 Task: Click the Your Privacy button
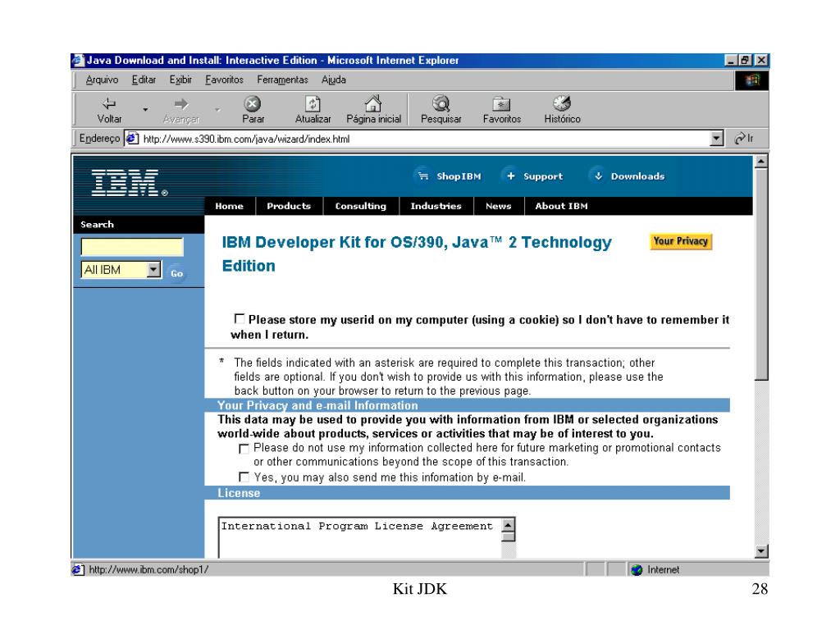681,242
